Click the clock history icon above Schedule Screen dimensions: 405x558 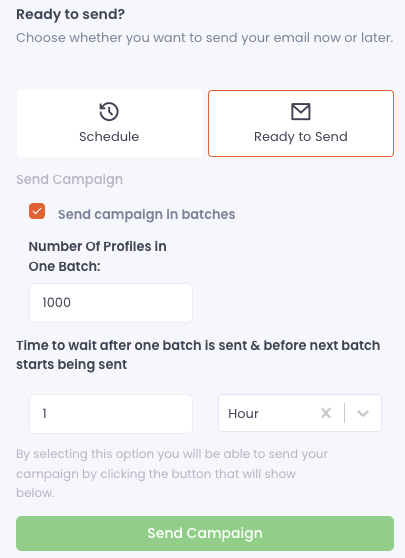click(109, 112)
